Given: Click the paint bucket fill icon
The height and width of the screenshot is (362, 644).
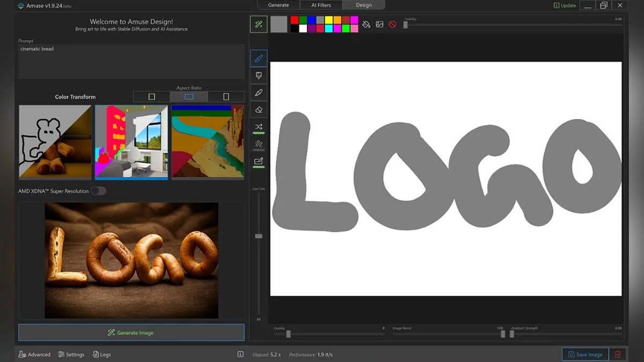Looking at the screenshot, I should tap(367, 24).
